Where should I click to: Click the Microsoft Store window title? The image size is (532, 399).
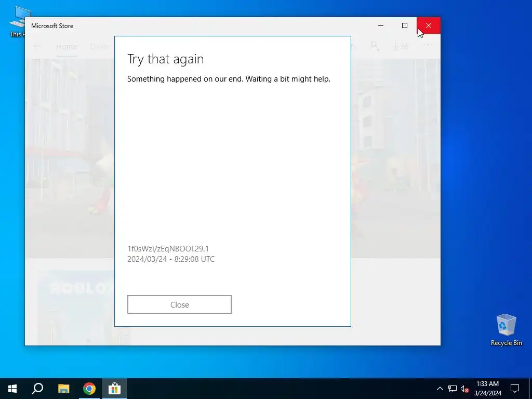[x=52, y=26]
